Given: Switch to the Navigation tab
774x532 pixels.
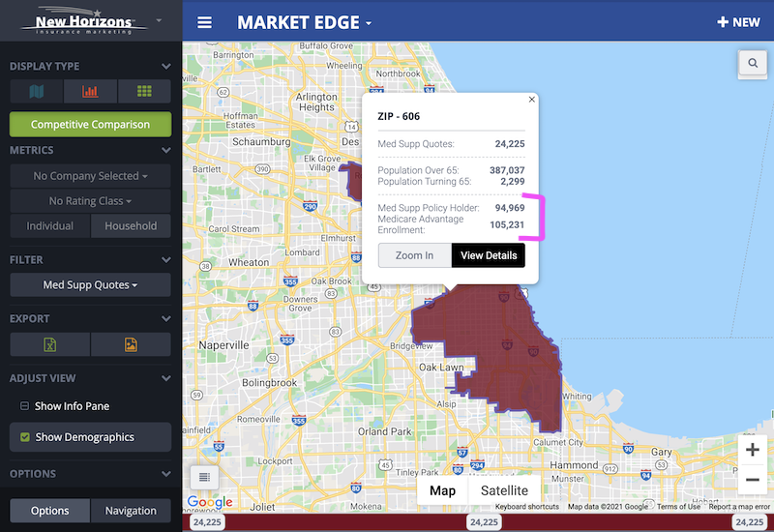Looking at the screenshot, I should pos(131,511).
